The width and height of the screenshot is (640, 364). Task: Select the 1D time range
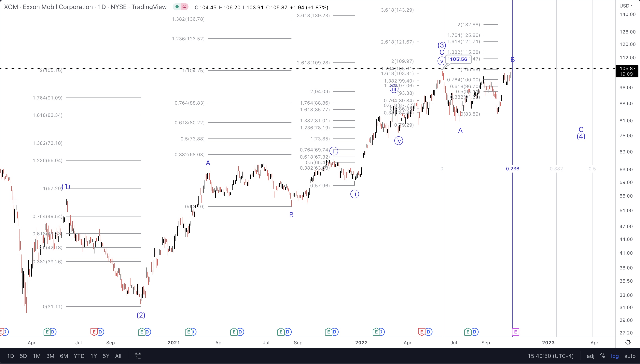(10, 356)
